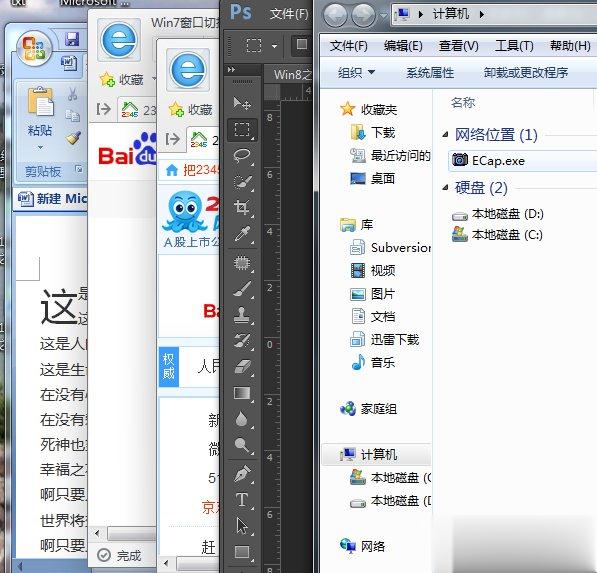This screenshot has height=573, width=597.
Task: Select the Path Selection tool
Action: [x=242, y=526]
